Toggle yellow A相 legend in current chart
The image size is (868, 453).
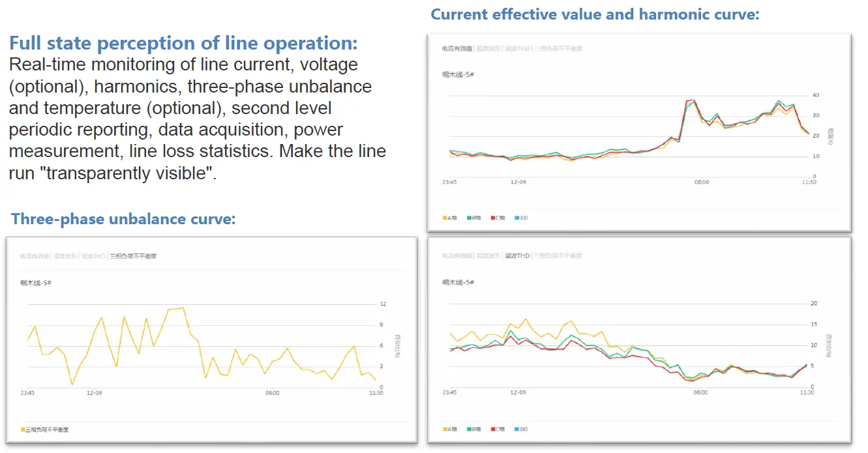451,218
